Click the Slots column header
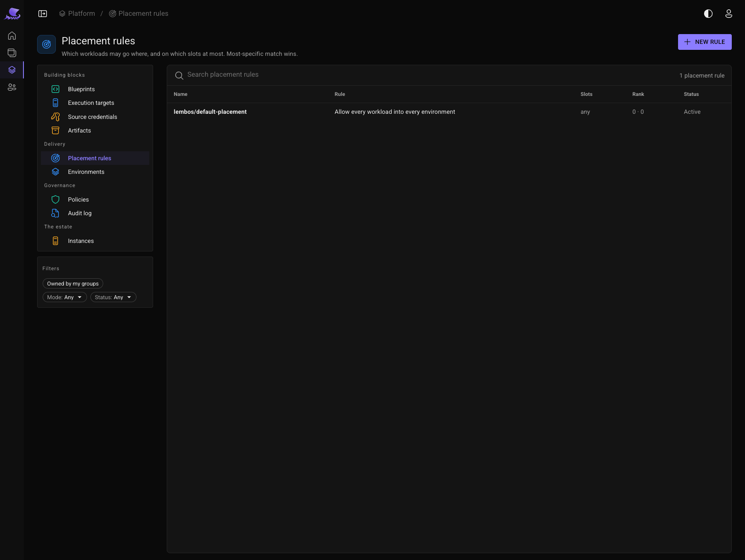Image resolution: width=745 pixels, height=560 pixels. coord(586,94)
